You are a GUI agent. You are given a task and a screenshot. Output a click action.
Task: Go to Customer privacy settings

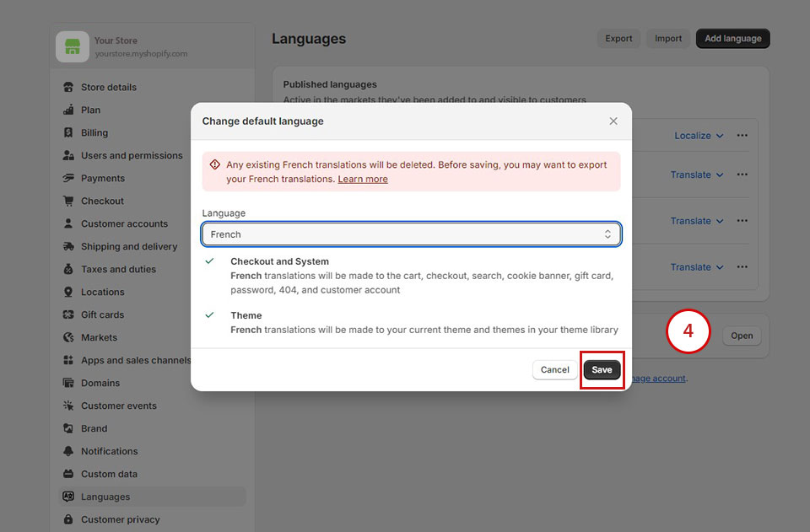[120, 519]
